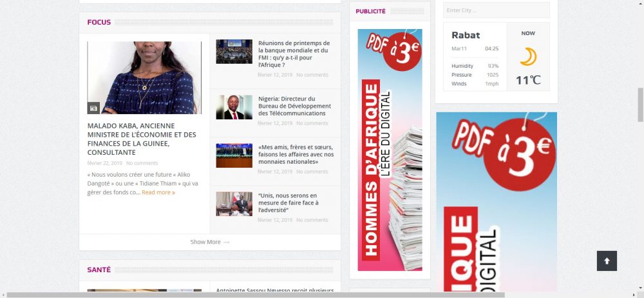This screenshot has width=644, height=298.
Task: Open 'Réunions de printemps de la banque mondiale' article
Action: pyautogui.click(x=294, y=54)
